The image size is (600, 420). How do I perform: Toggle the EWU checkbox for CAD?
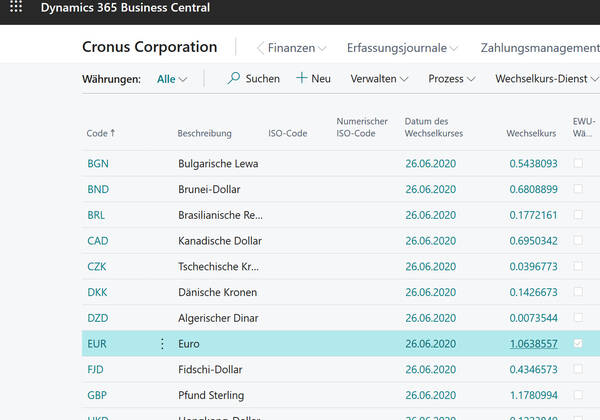[x=578, y=241]
